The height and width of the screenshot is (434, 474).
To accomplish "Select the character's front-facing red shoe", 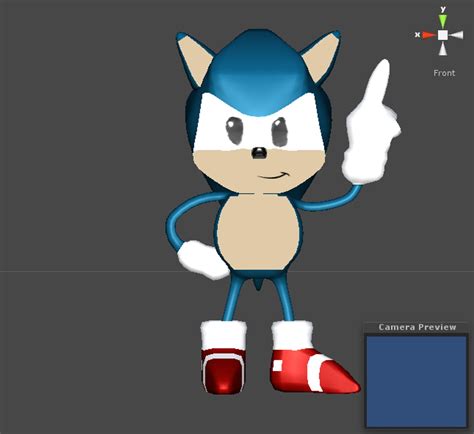I will tap(223, 371).
